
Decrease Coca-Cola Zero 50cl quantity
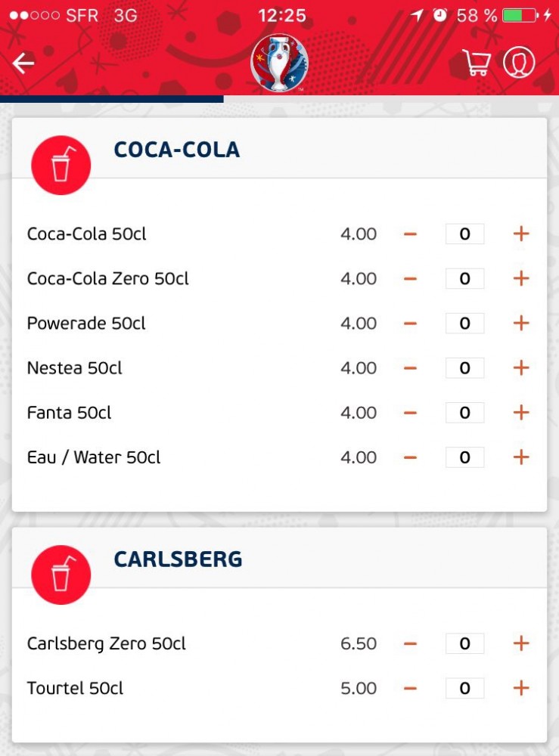tap(411, 279)
